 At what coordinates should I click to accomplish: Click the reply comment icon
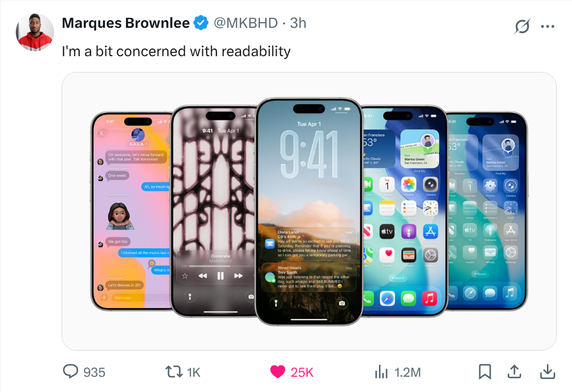[x=70, y=372]
